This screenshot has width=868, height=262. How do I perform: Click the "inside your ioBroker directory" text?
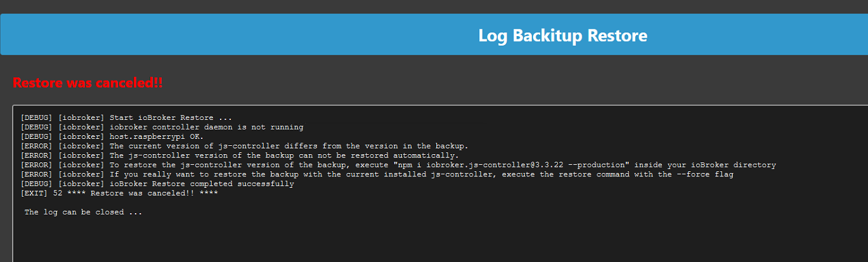pyautogui.click(x=703, y=165)
